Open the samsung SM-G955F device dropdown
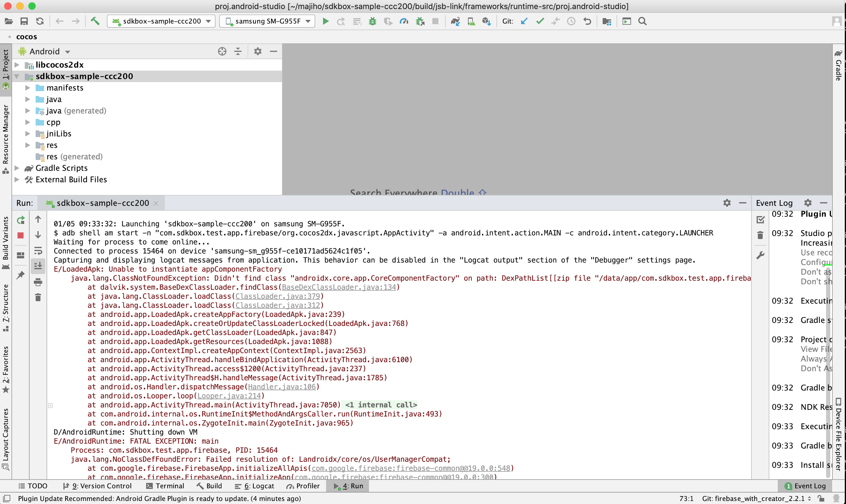The width and height of the screenshot is (846, 504). pyautogui.click(x=268, y=21)
